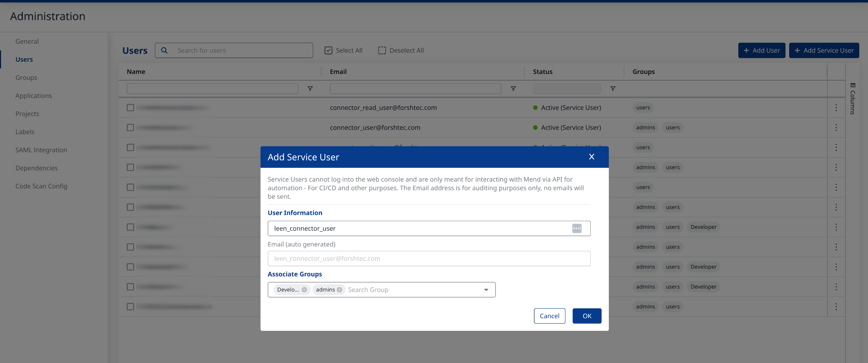The height and width of the screenshot is (363, 868).
Task: Click Developer tag in the bottom-most Developer row
Action: pos(703,287)
